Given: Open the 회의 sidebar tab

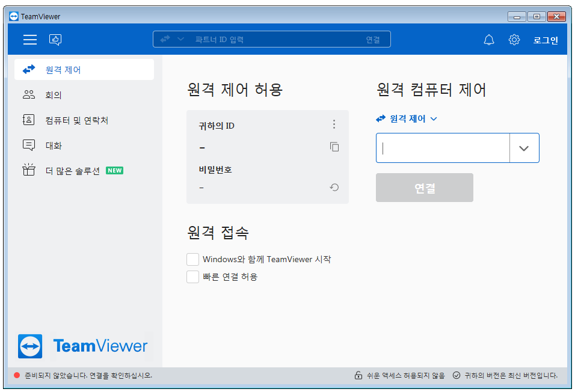Looking at the screenshot, I should (84, 95).
